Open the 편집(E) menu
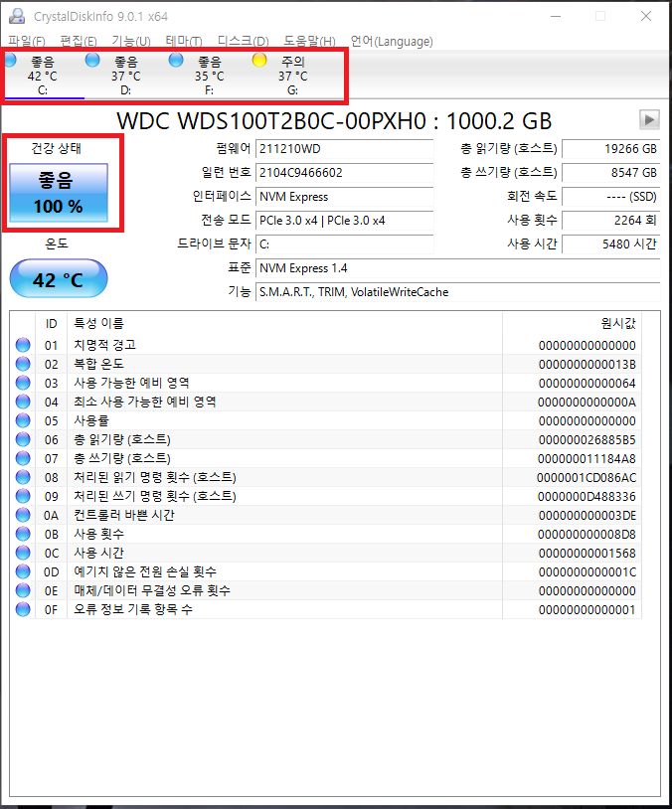 [x=78, y=41]
